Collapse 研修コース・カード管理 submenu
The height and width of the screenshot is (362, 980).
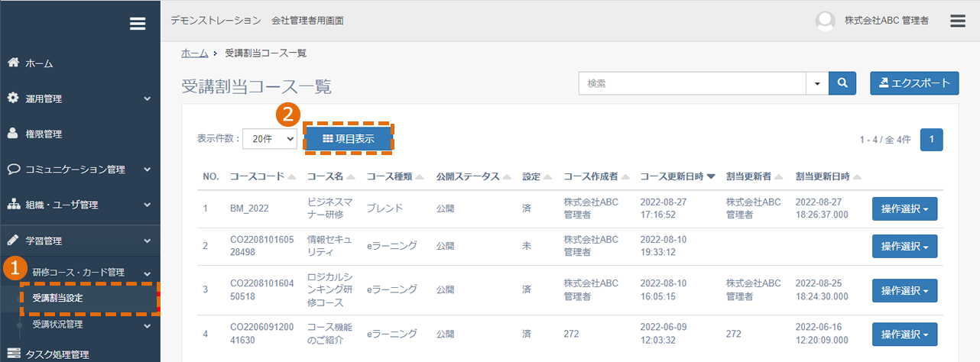point(80,272)
